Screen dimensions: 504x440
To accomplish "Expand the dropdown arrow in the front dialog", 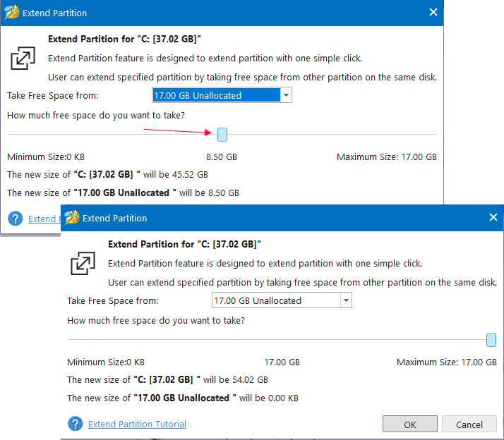I will (x=345, y=301).
